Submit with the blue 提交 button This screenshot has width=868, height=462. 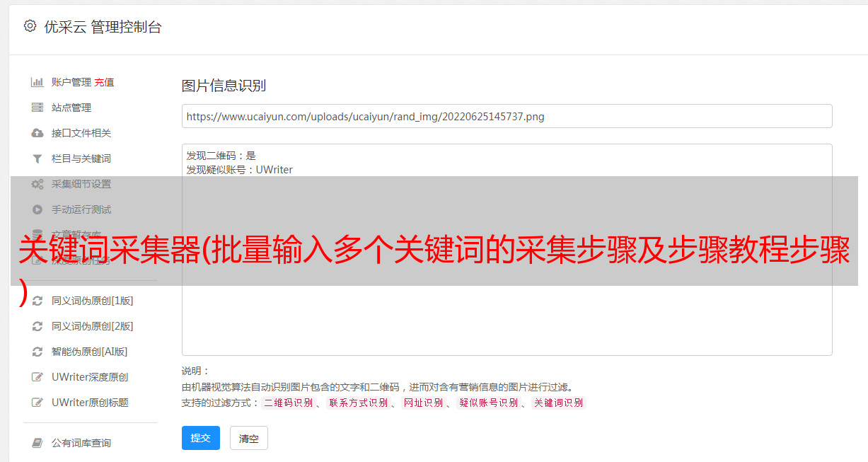point(201,438)
